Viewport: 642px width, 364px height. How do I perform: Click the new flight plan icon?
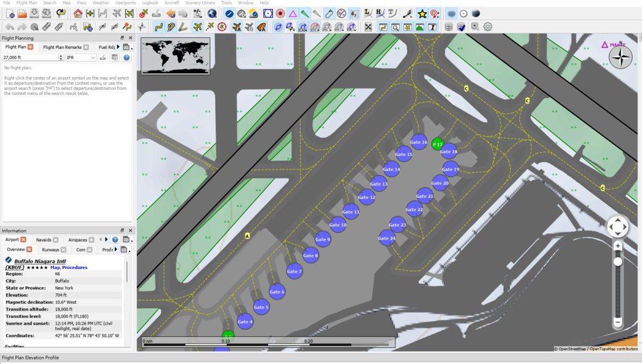(x=10, y=13)
